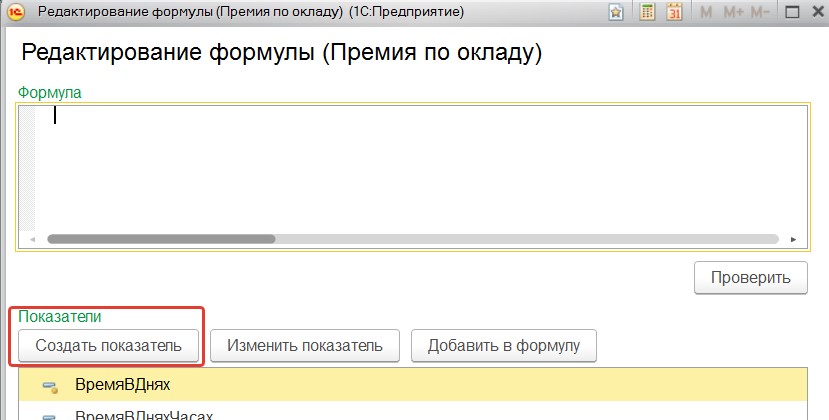Maximize the formula editing window
This screenshot has width=829, height=420.
(x=792, y=12)
